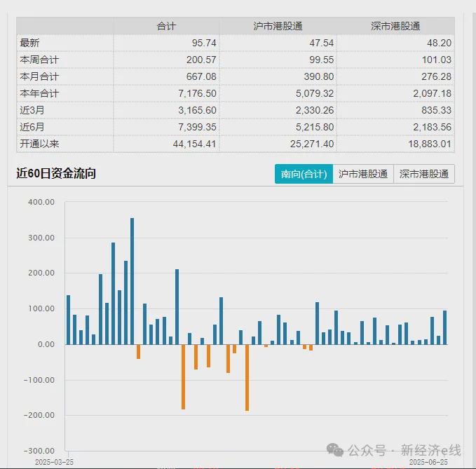Click the last blue bar dated 2025-06-25
Viewport: 476px width, 469px height.
(x=444, y=327)
